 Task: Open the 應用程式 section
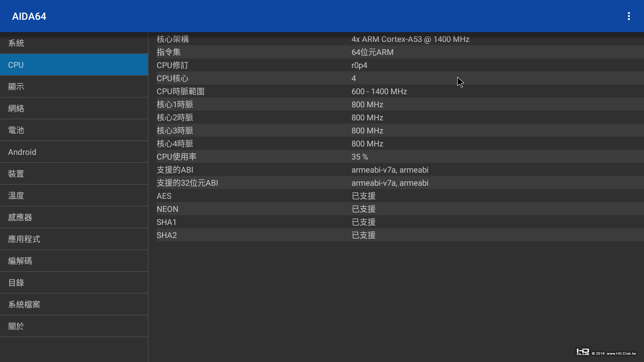click(74, 239)
